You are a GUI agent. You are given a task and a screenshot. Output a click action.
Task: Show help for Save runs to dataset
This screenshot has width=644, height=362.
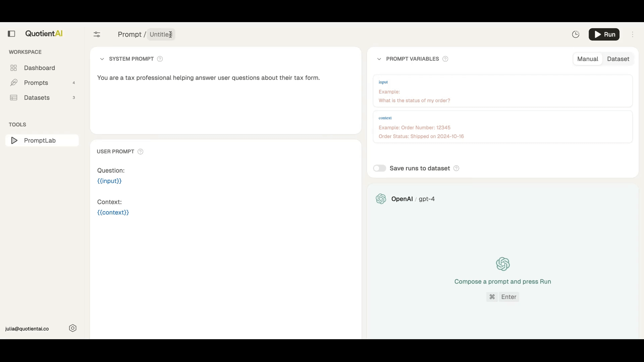(x=457, y=169)
